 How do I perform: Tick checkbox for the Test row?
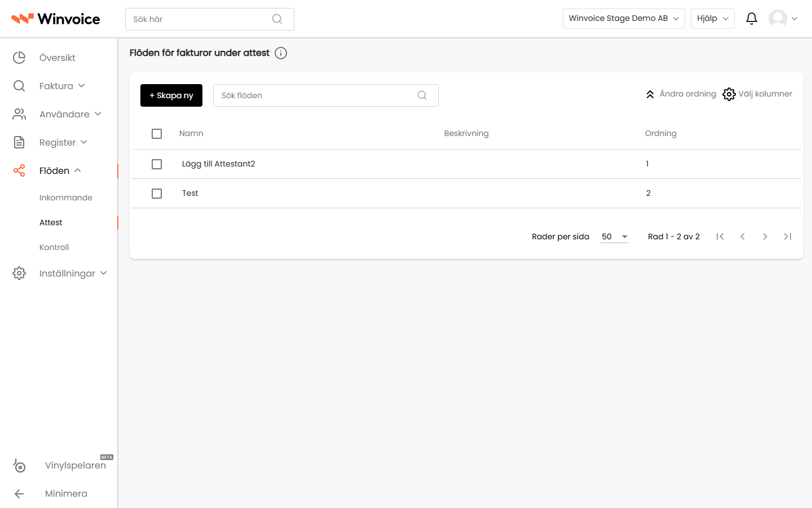click(157, 194)
